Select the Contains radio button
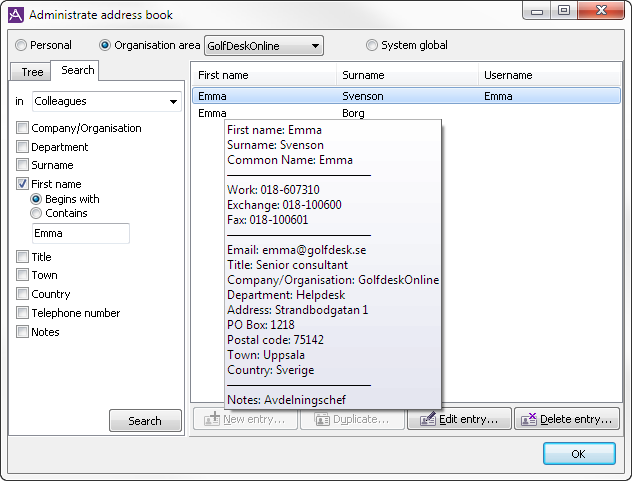 pos(37,213)
